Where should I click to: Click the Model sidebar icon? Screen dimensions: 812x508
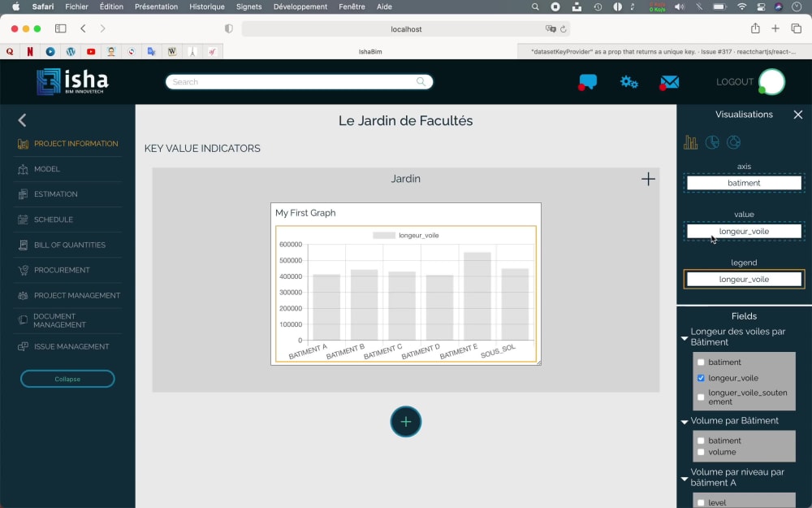click(x=23, y=169)
